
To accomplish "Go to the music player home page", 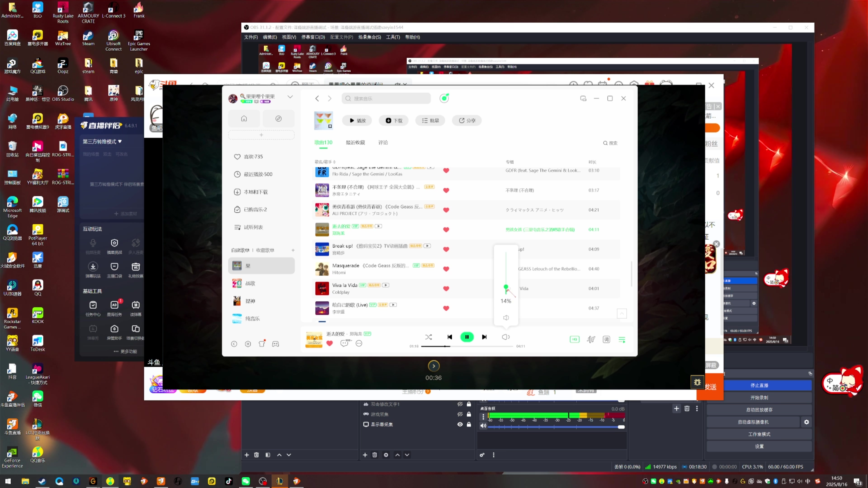I will tap(244, 119).
